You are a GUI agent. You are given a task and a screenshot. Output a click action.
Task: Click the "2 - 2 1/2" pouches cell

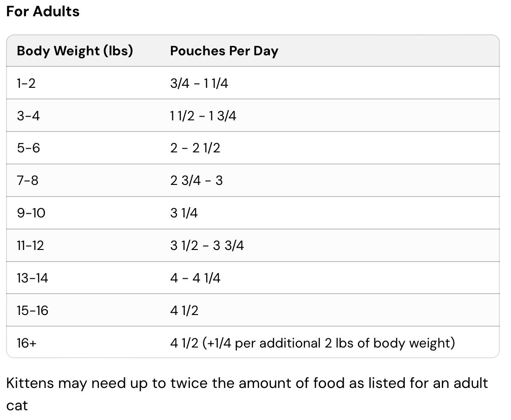click(195, 148)
